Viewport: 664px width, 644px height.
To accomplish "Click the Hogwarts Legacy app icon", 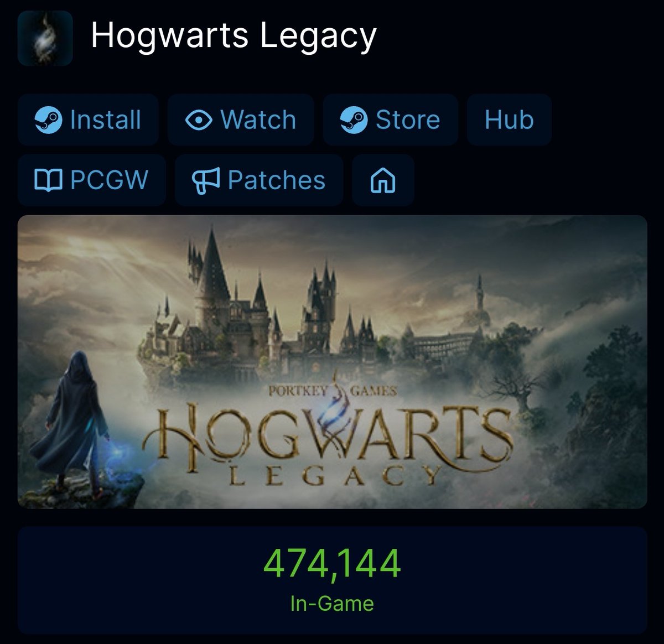I will [x=45, y=38].
